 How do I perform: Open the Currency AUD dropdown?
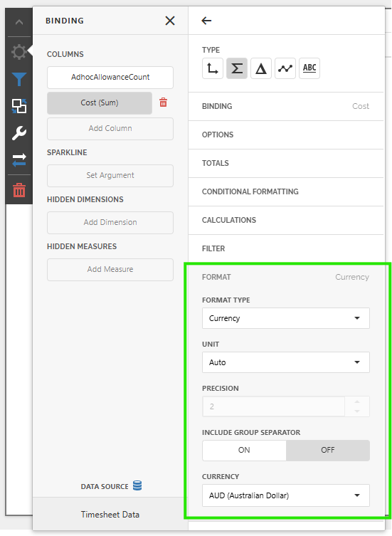pos(286,495)
